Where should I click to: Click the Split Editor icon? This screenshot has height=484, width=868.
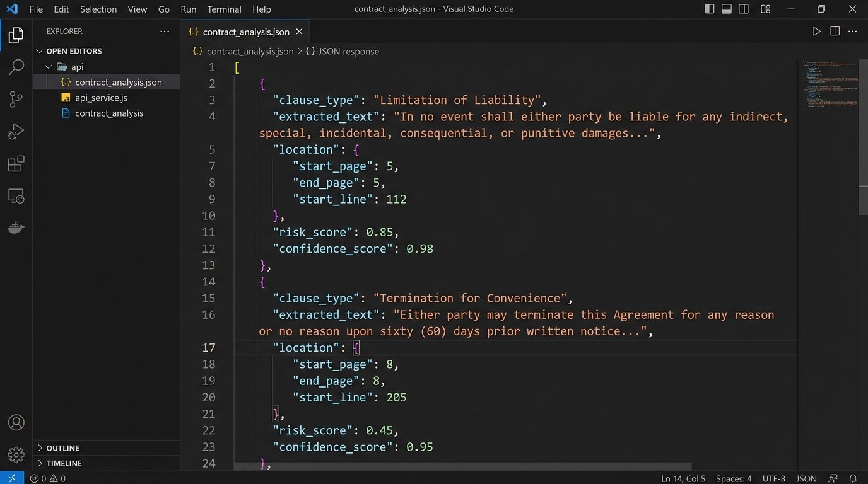(x=835, y=31)
